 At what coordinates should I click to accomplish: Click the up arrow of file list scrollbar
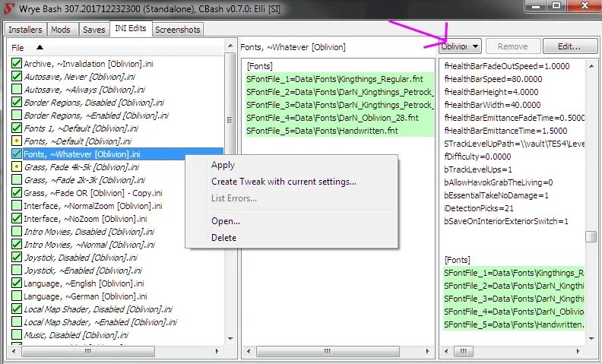[230, 46]
